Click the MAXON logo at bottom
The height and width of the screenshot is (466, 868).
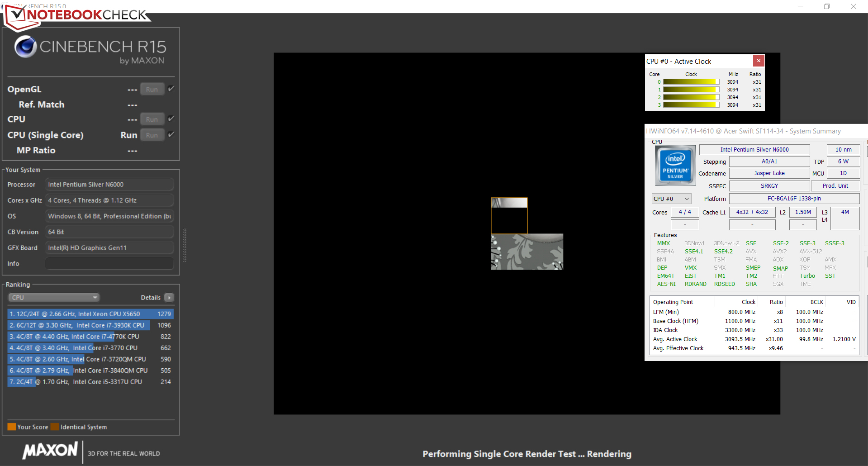(50, 450)
